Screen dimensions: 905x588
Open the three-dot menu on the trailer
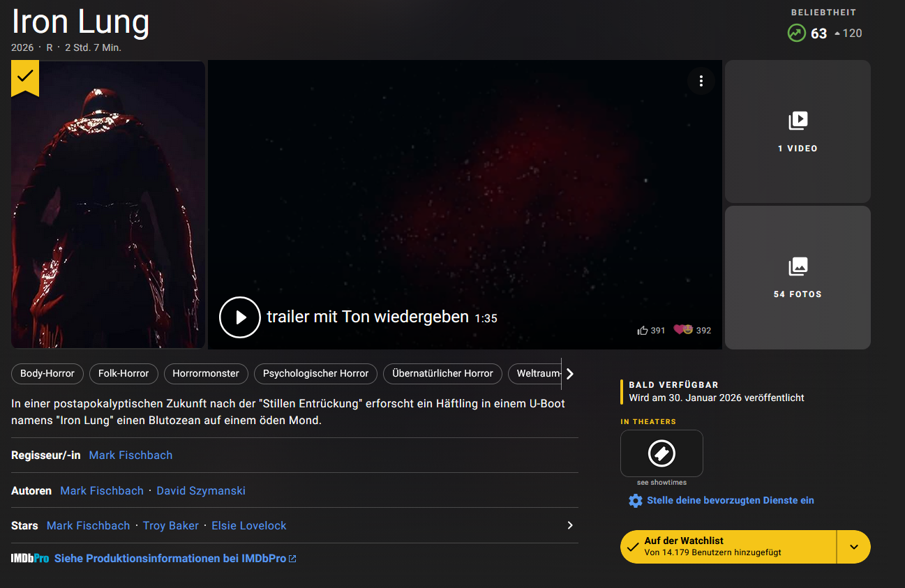[x=701, y=82]
